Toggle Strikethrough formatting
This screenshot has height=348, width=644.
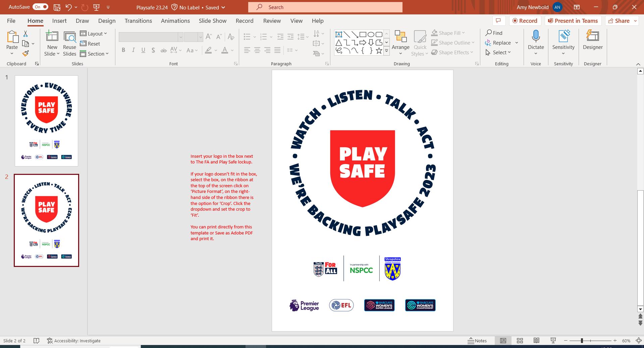click(x=163, y=50)
